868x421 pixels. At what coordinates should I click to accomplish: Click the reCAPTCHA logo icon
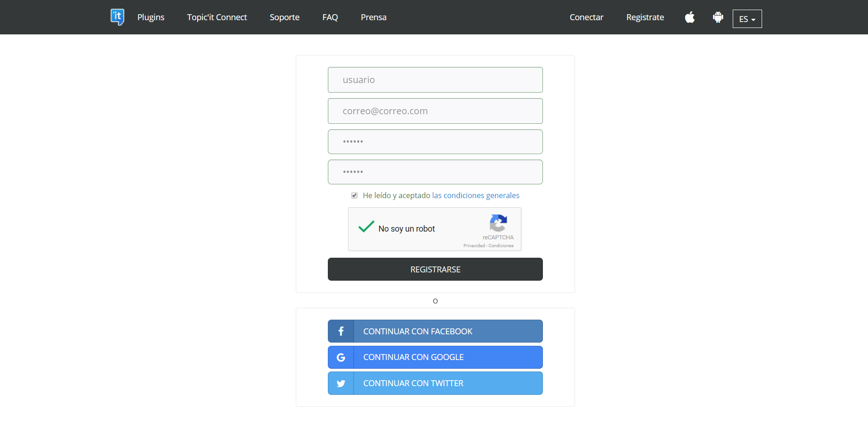(498, 223)
